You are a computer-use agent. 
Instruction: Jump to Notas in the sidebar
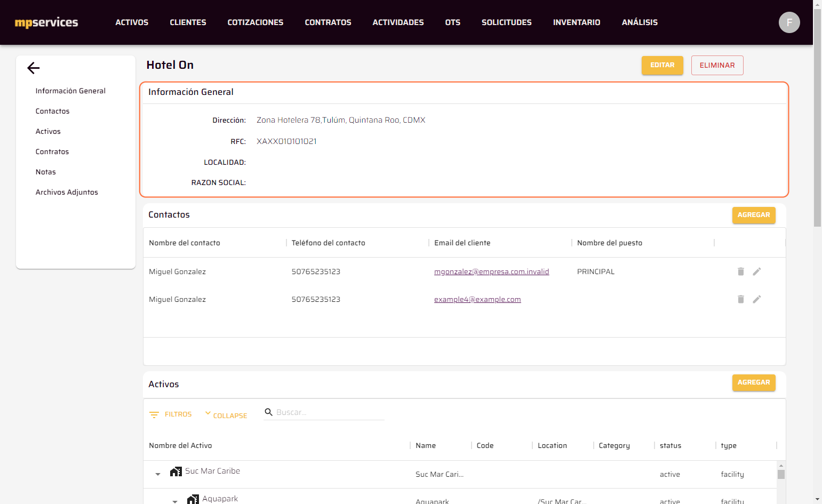point(46,172)
